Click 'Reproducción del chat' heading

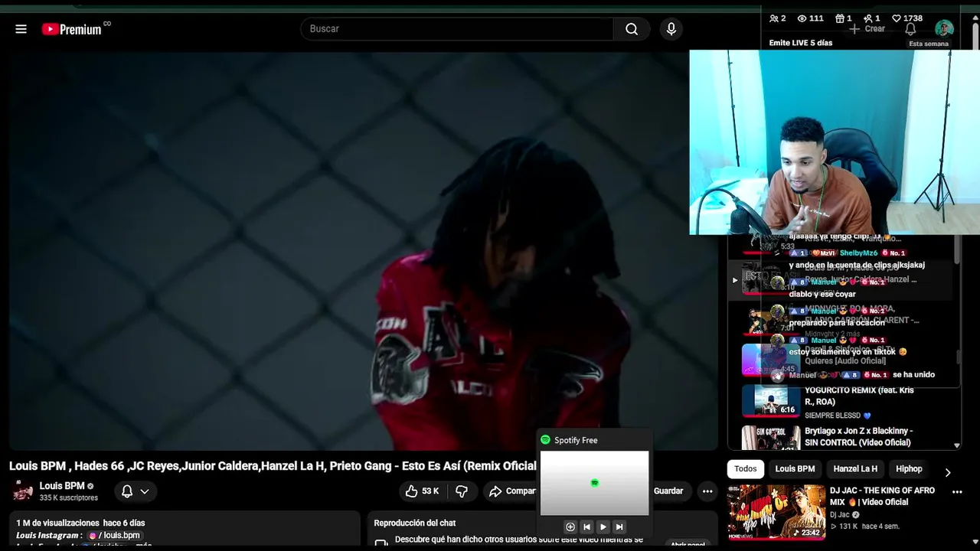tap(415, 523)
